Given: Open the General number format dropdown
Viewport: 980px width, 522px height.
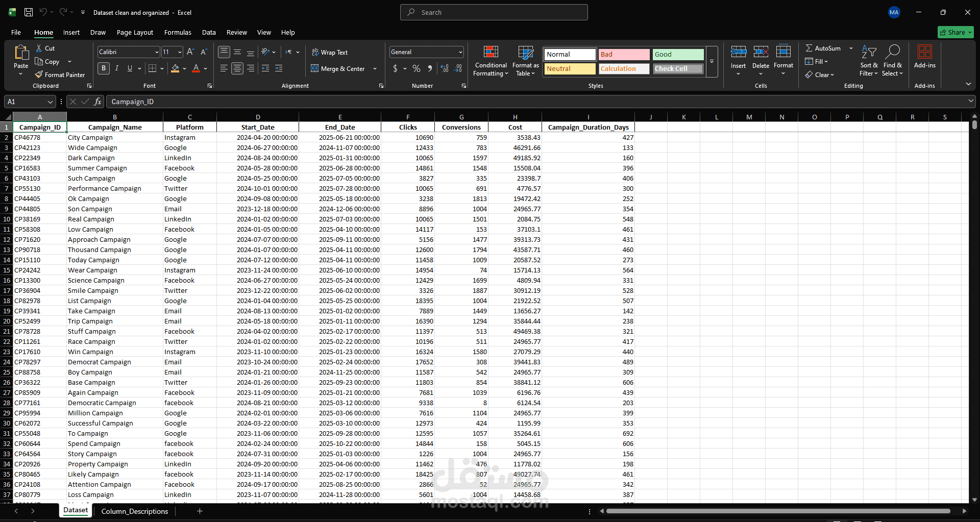Looking at the screenshot, I should (460, 52).
